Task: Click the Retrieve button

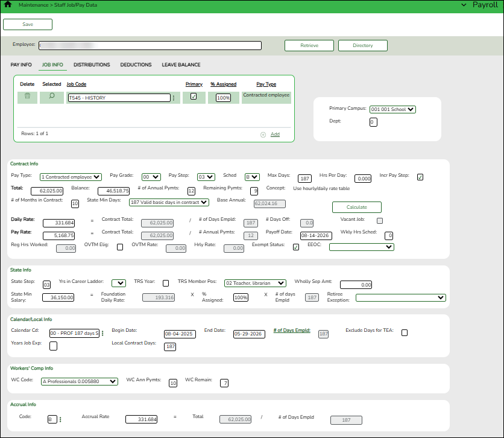Action: [309, 46]
